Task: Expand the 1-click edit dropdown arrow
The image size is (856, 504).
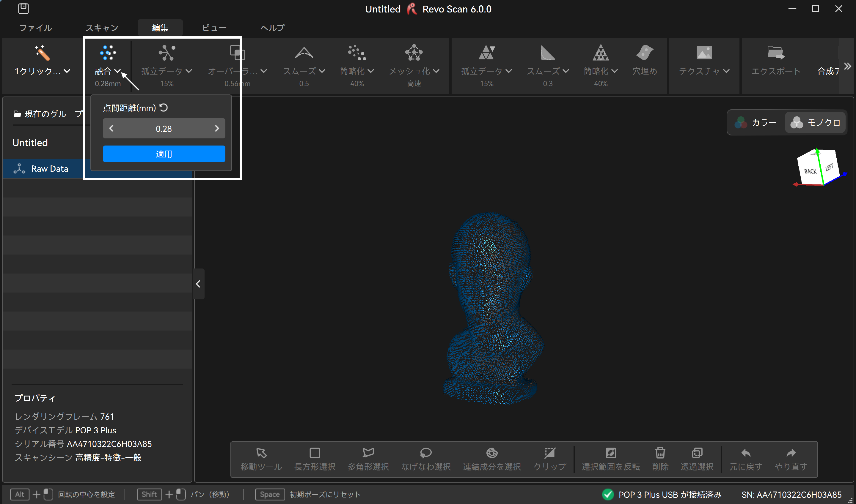Action: tap(67, 71)
